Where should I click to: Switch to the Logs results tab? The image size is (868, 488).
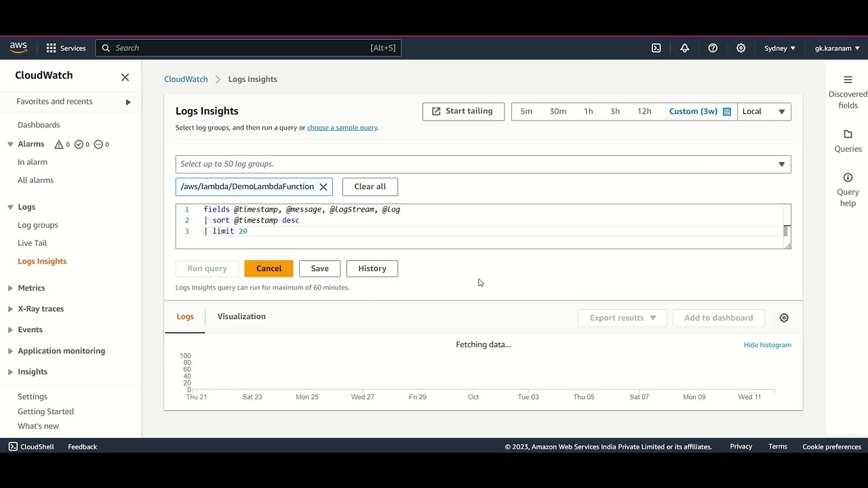pyautogui.click(x=185, y=317)
